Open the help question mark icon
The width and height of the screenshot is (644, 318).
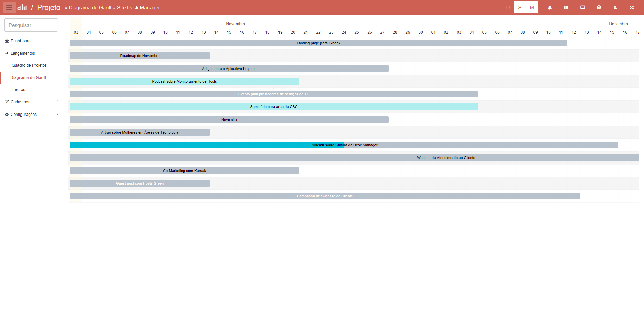(x=599, y=7)
